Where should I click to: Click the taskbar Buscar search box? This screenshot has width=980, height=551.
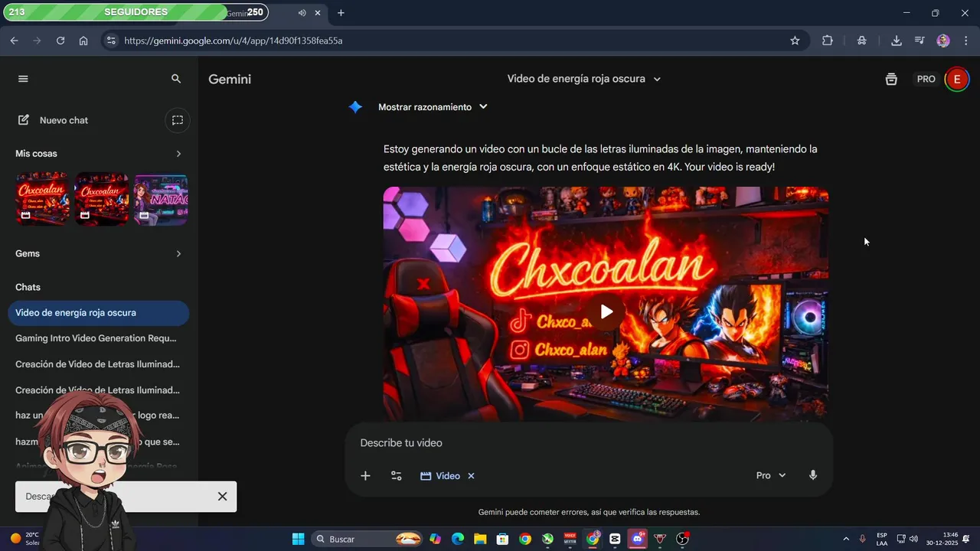pyautogui.click(x=368, y=539)
